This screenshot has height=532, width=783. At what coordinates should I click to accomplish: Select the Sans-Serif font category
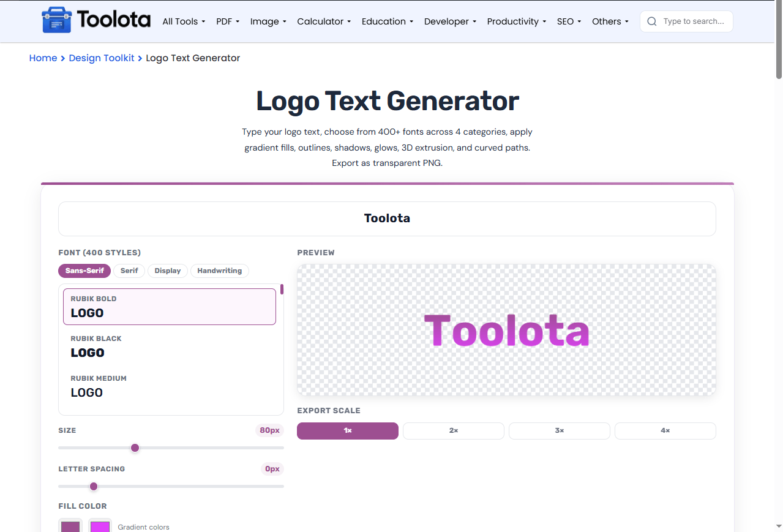pos(84,271)
